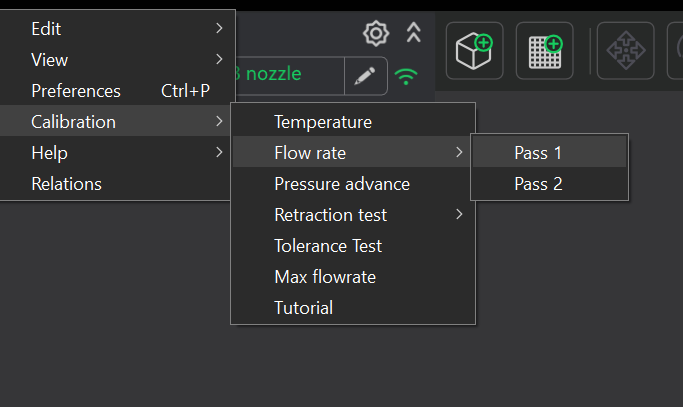
Task: Open the calibration Tutorial
Action: pos(304,308)
